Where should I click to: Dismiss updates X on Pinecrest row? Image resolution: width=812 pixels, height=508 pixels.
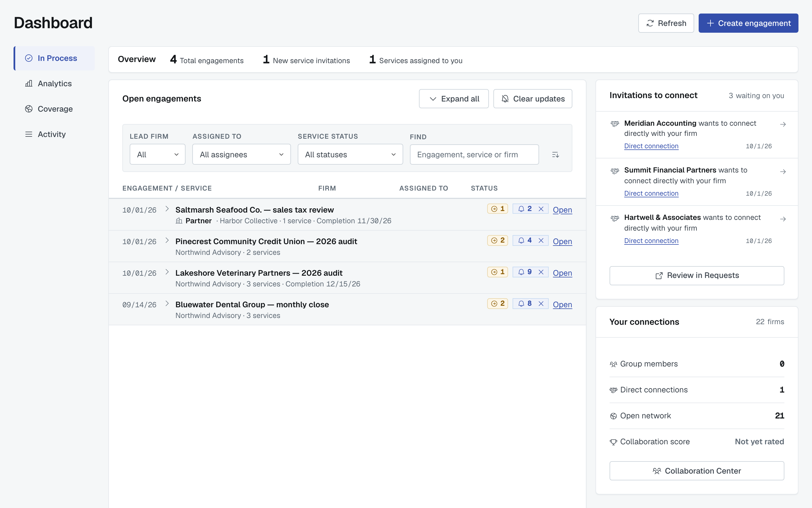click(541, 240)
